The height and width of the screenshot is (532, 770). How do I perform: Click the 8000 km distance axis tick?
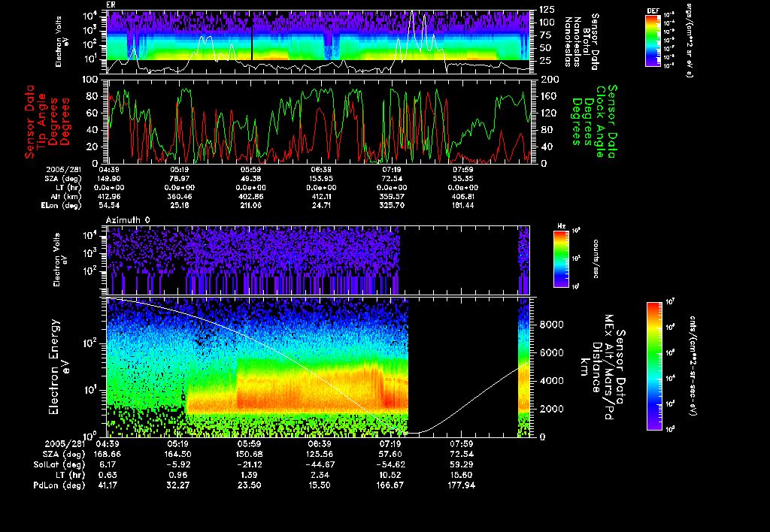[x=552, y=325]
